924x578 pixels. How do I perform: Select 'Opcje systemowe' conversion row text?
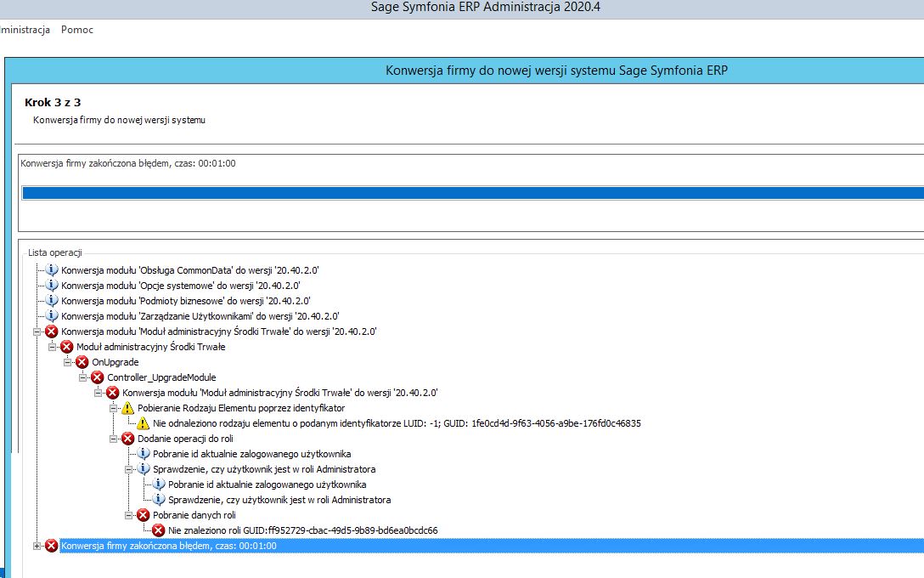[180, 286]
